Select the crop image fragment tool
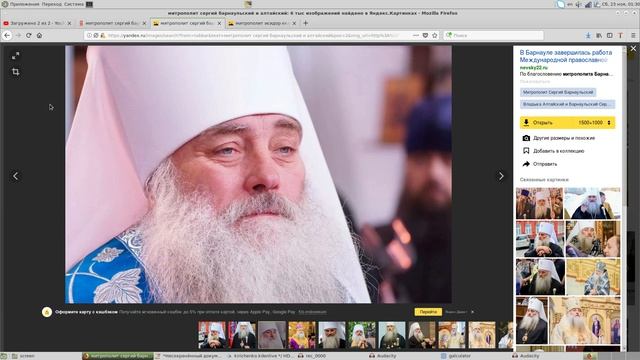This screenshot has width=640, height=360. pos(16,72)
